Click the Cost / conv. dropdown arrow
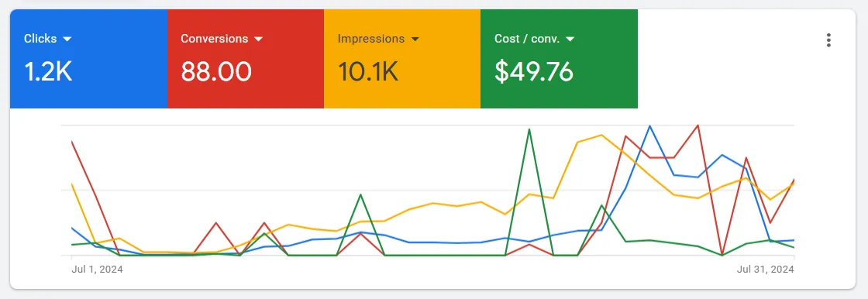 570,40
